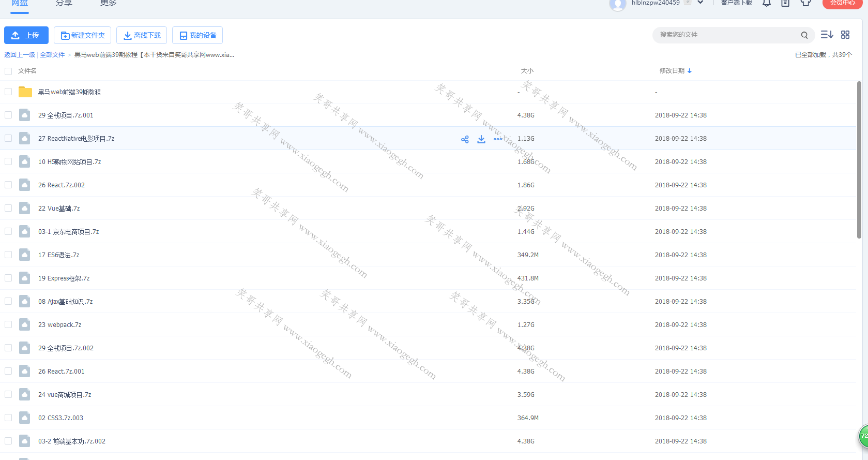The height and width of the screenshot is (460, 868).
Task: Switch to grid view icon
Action: [845, 35]
